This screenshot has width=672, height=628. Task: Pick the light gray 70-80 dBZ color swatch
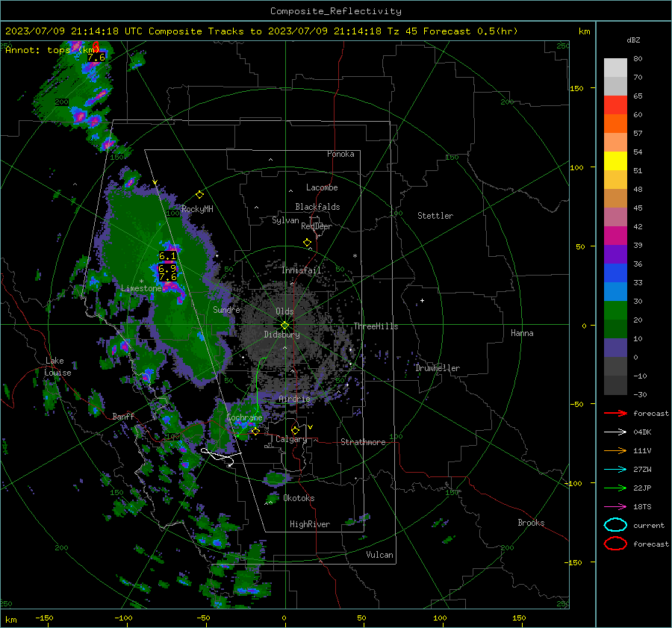615,67
